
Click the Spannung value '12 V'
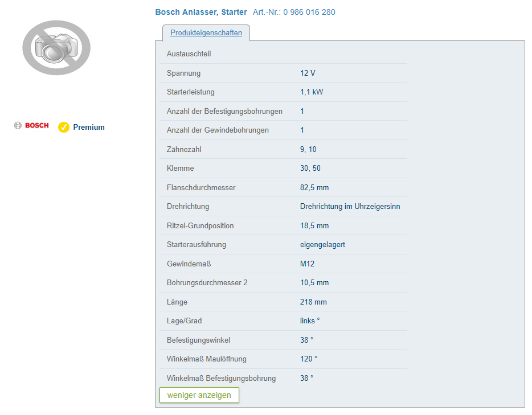click(308, 73)
